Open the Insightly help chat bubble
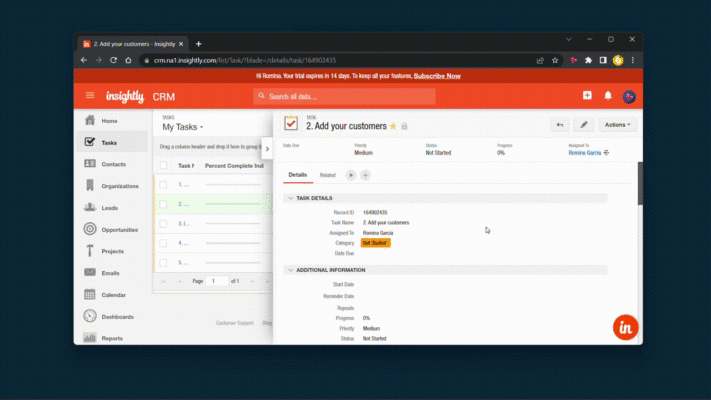711x400 pixels. tap(625, 327)
